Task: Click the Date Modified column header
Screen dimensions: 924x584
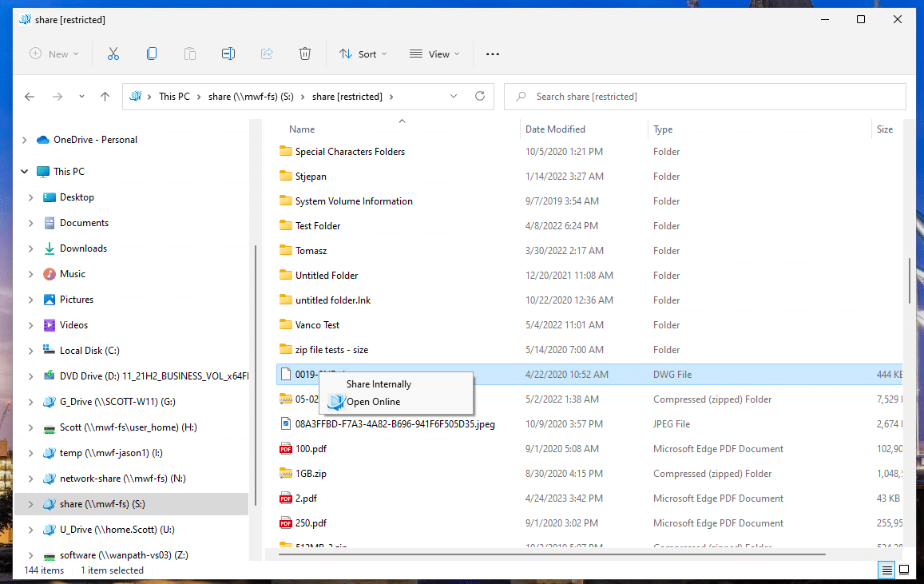Action: (555, 129)
